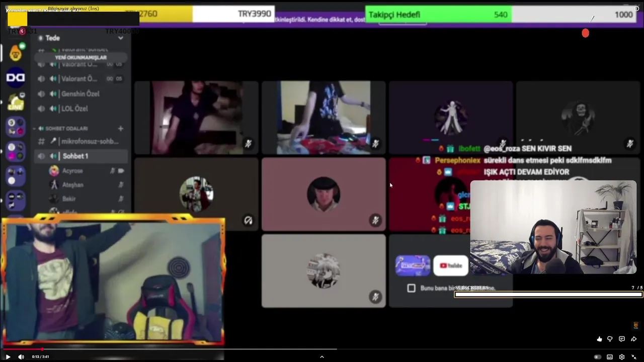Click muted mic icon on t-shirt tile
The height and width of the screenshot is (362, 644).
(x=375, y=144)
